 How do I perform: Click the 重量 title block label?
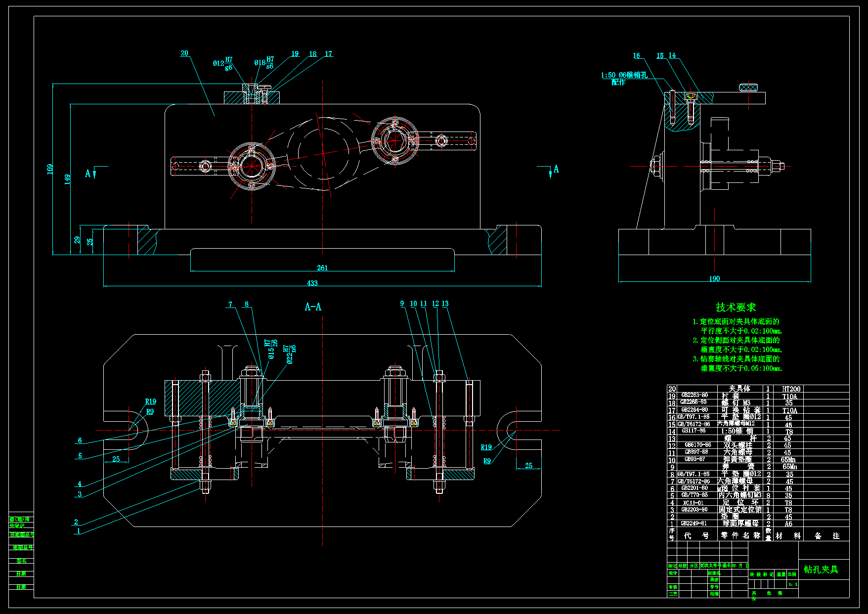(781, 574)
